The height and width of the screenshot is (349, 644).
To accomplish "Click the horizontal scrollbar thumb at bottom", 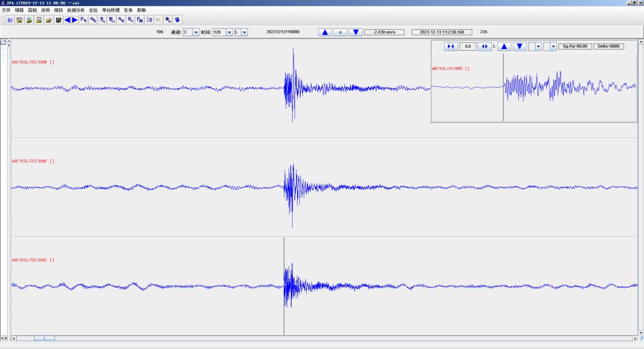I will point(44,339).
